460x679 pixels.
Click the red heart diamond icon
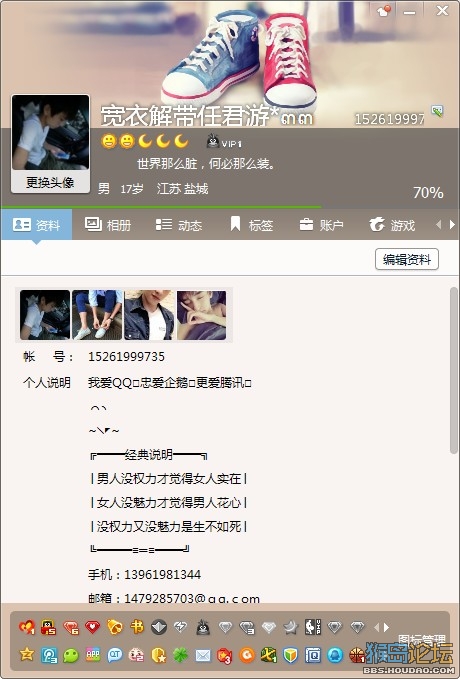click(92, 627)
